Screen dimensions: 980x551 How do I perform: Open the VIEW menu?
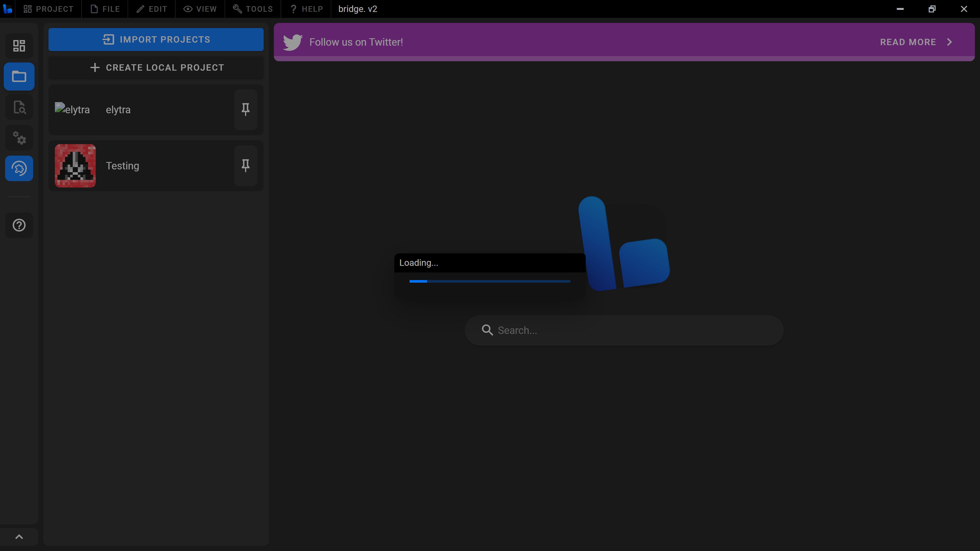(200, 9)
